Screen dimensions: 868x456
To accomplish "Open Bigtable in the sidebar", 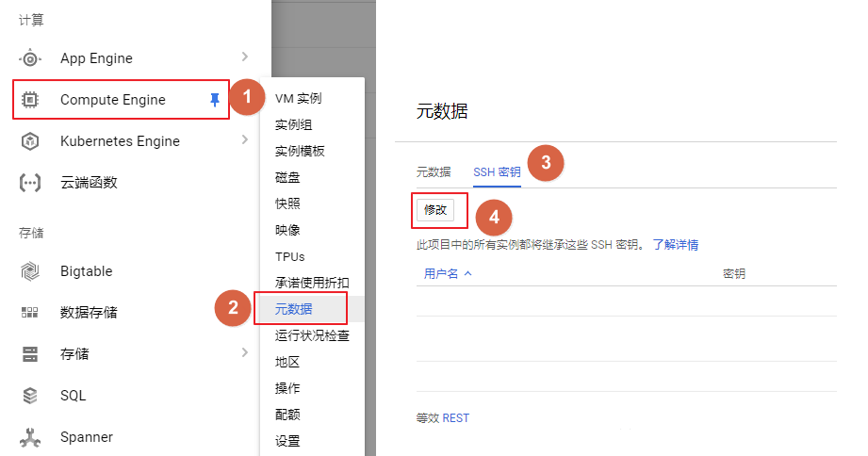I will pos(87,271).
